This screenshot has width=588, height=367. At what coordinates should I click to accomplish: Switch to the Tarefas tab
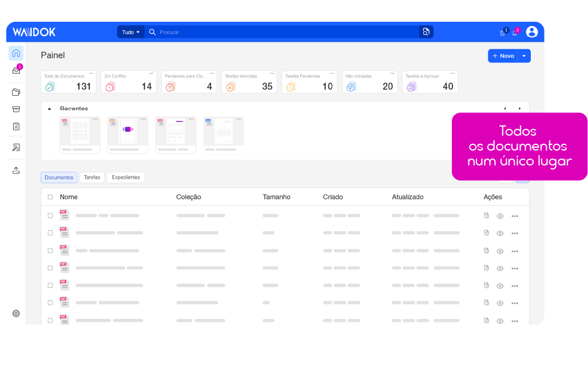pyautogui.click(x=92, y=177)
